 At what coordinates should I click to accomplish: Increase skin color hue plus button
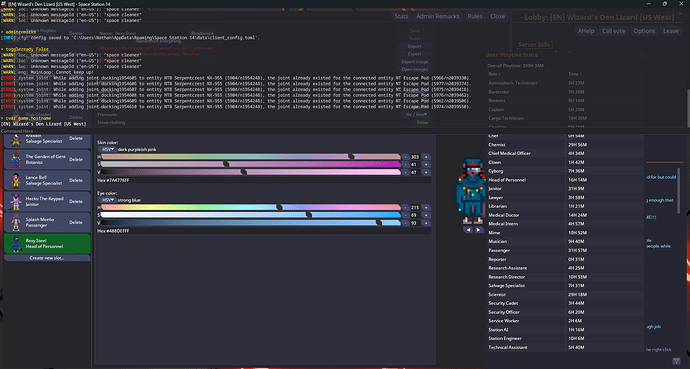[x=426, y=157]
